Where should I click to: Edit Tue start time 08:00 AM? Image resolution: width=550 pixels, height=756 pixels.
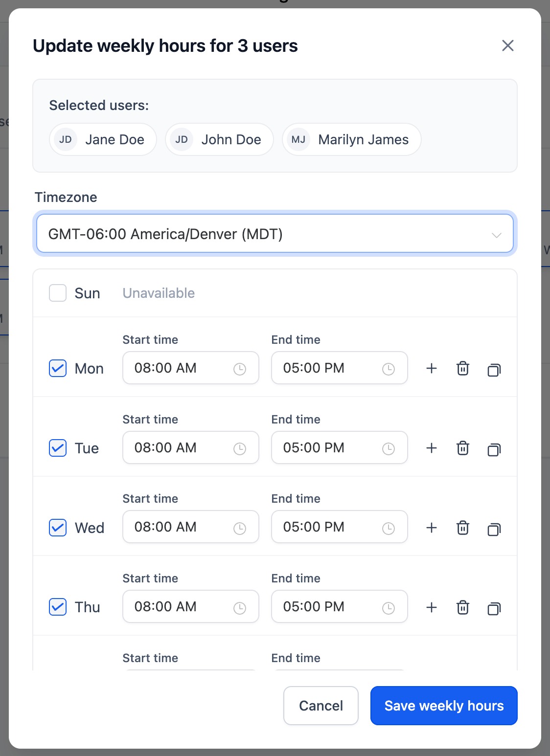coord(191,447)
